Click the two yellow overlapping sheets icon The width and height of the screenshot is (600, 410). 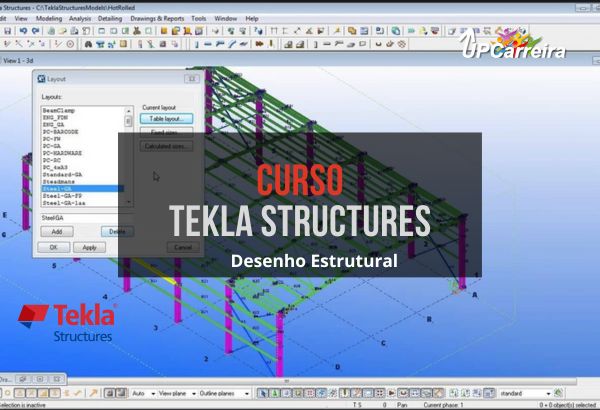(352, 31)
